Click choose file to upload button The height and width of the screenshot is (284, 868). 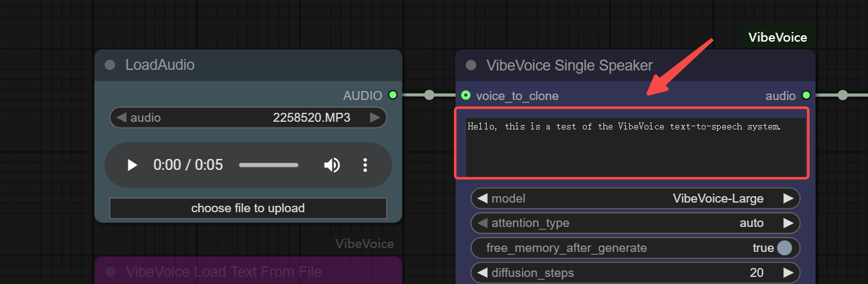click(x=248, y=208)
